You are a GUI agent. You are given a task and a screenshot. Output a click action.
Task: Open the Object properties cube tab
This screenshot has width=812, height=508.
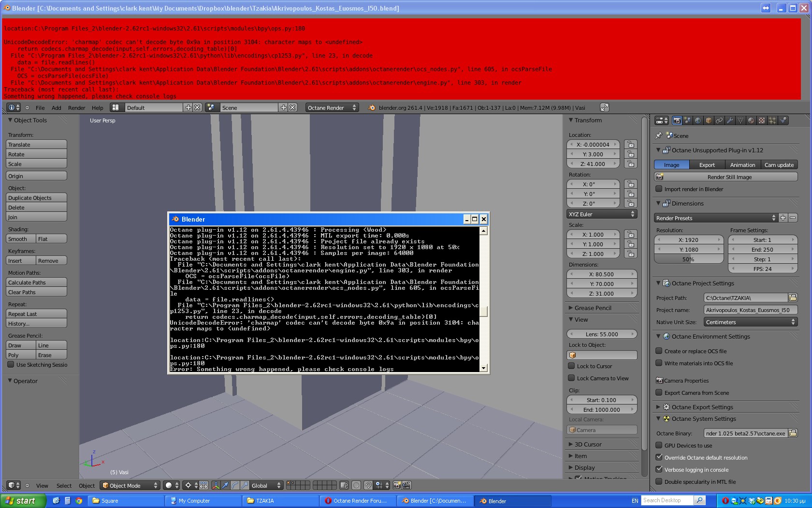tap(709, 120)
